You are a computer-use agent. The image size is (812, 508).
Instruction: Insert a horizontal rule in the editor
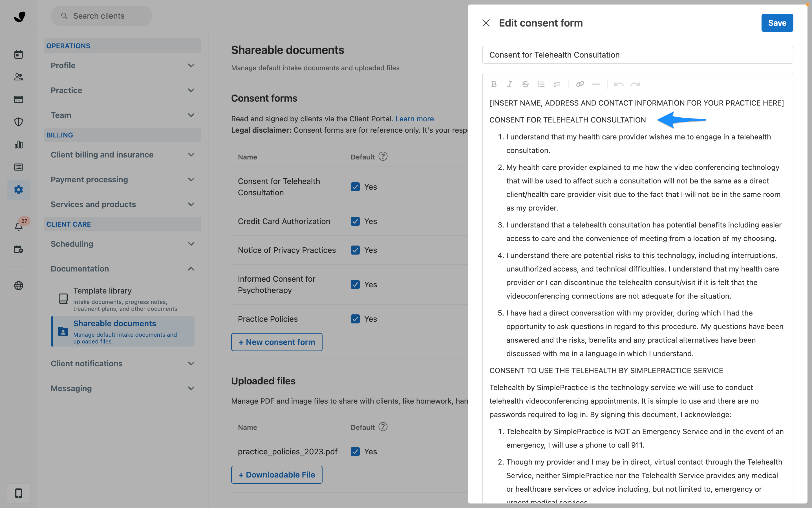(x=596, y=84)
